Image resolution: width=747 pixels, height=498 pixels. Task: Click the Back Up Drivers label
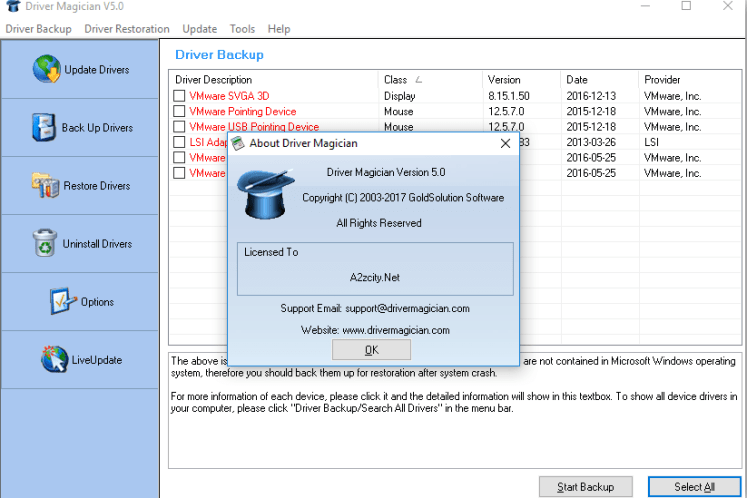pyautogui.click(x=97, y=128)
